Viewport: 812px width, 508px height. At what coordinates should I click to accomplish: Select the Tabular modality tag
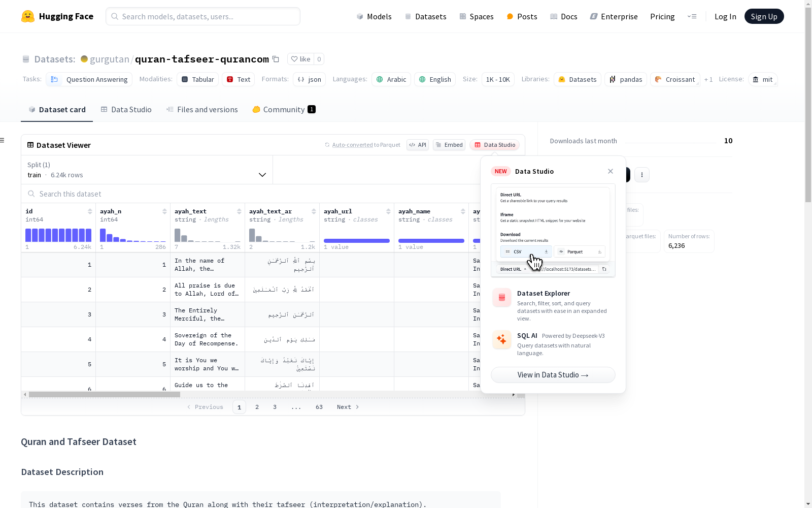[198, 79]
